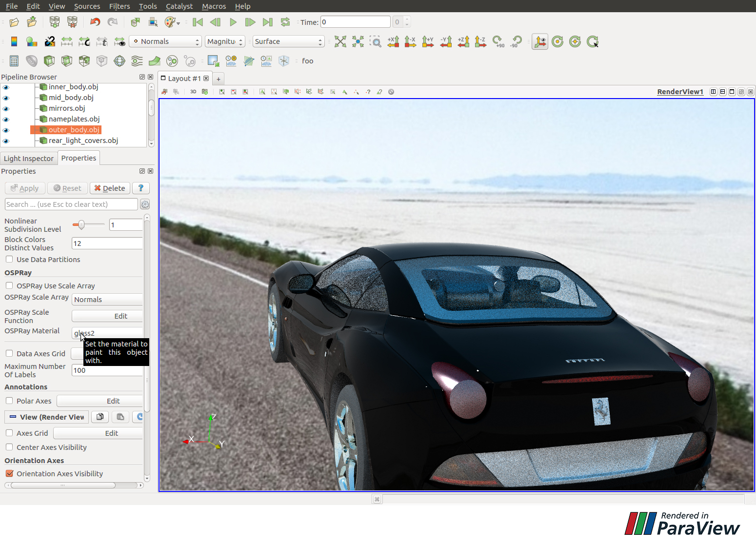Split RenderView1 horizontally
Screen dimensions: 756x548
pos(714,92)
